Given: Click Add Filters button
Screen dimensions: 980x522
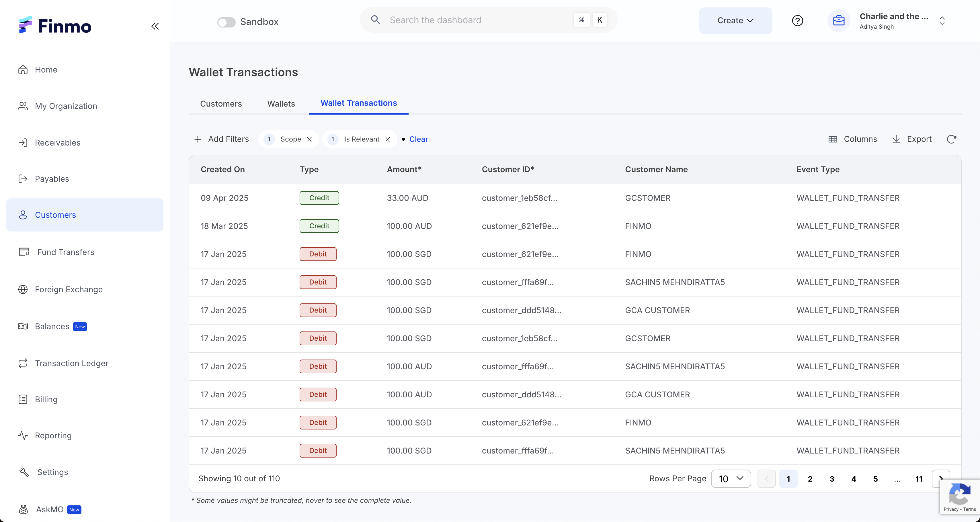Looking at the screenshot, I should tap(221, 139).
